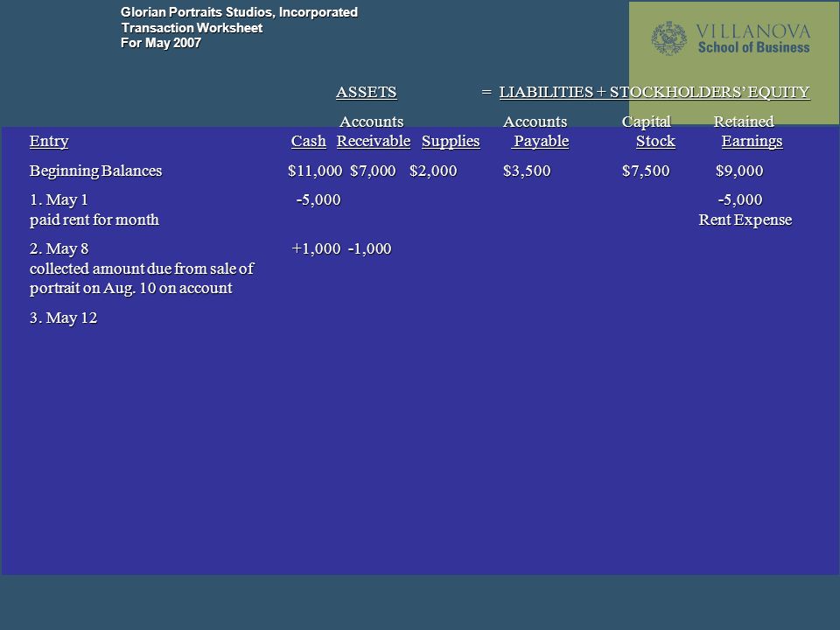Image resolution: width=840 pixels, height=630 pixels.
Task: Click the 'paid rent for month' description
Action: pyautogui.click(x=94, y=220)
